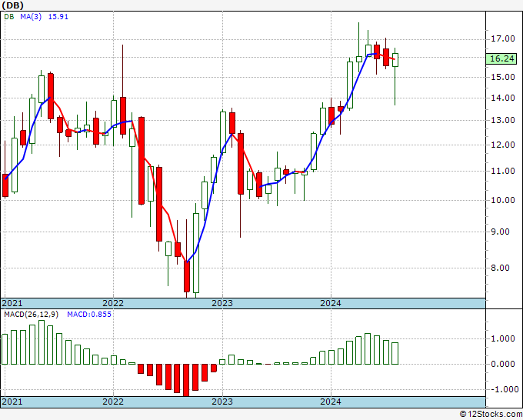The height and width of the screenshot is (420, 523).
Task: Open the 12Stocks.com copyright link
Action: (491, 414)
